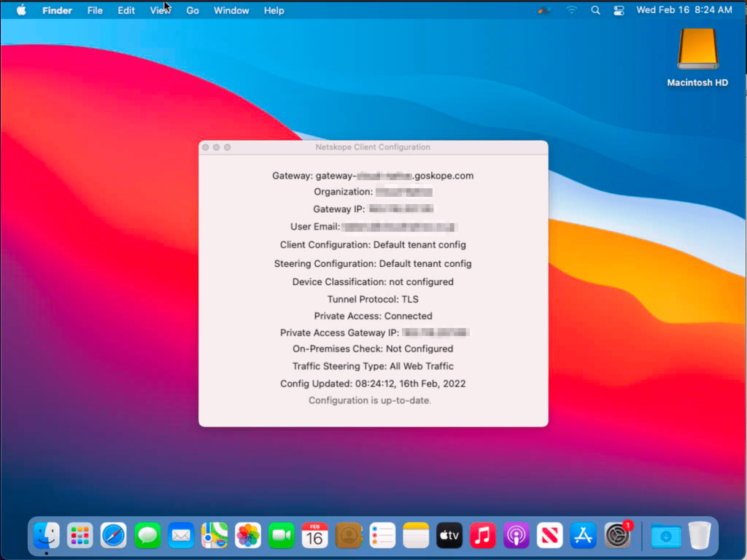747x560 pixels.
Task: Click 'Configuration is up-to-date.' status
Action: click(370, 400)
